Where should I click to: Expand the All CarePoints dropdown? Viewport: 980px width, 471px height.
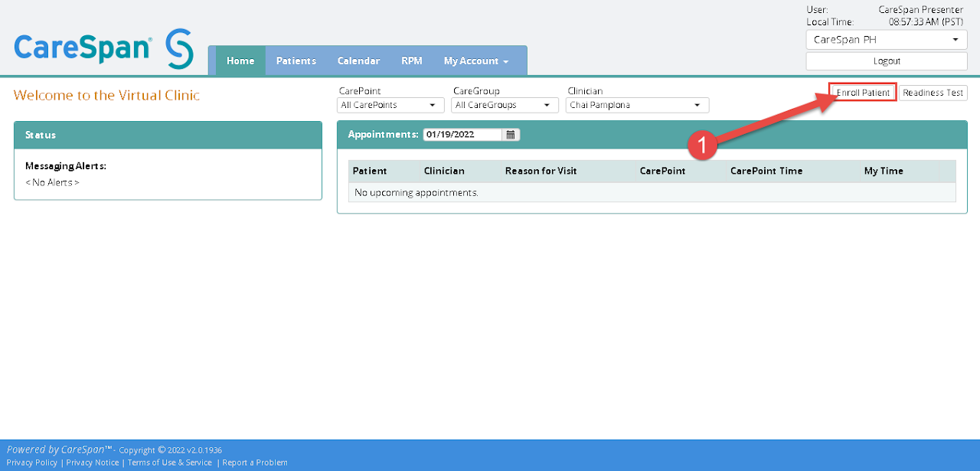(390, 105)
